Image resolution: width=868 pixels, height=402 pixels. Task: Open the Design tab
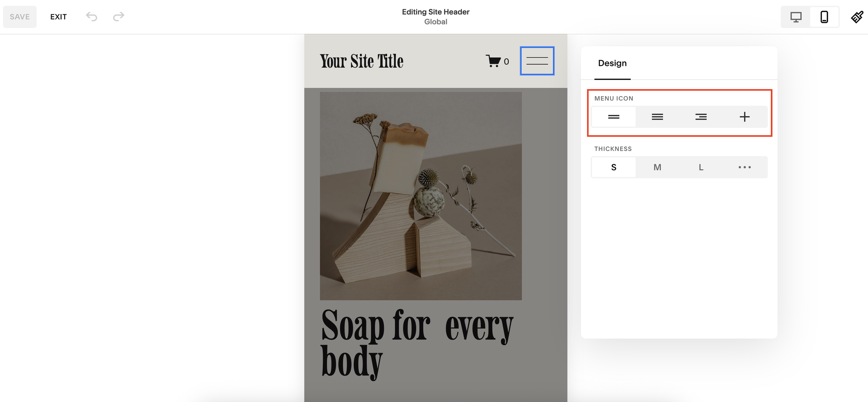[x=612, y=63]
